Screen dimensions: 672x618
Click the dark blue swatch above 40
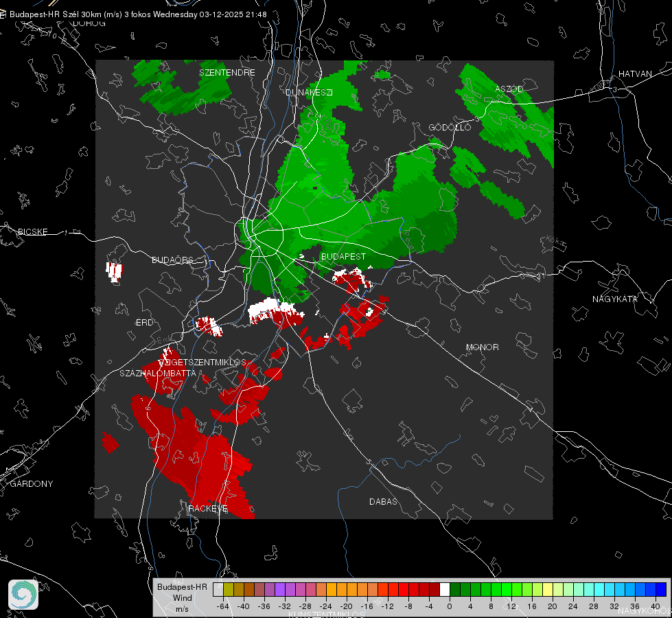tap(661, 590)
